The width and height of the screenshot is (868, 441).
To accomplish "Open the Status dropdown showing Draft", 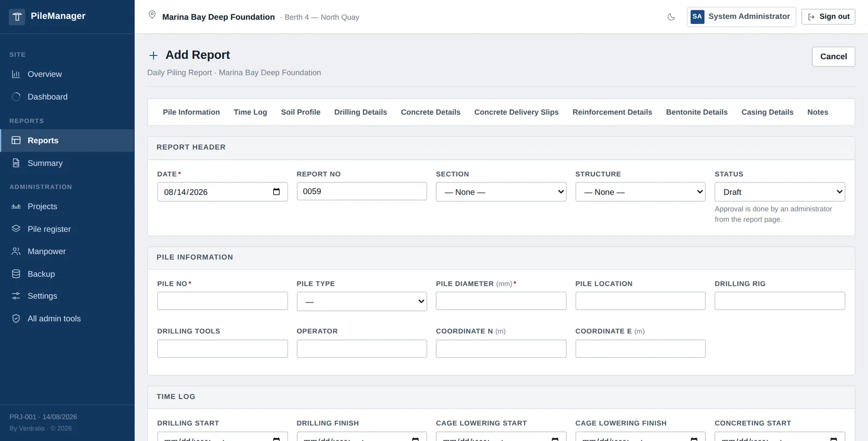I will [x=780, y=192].
